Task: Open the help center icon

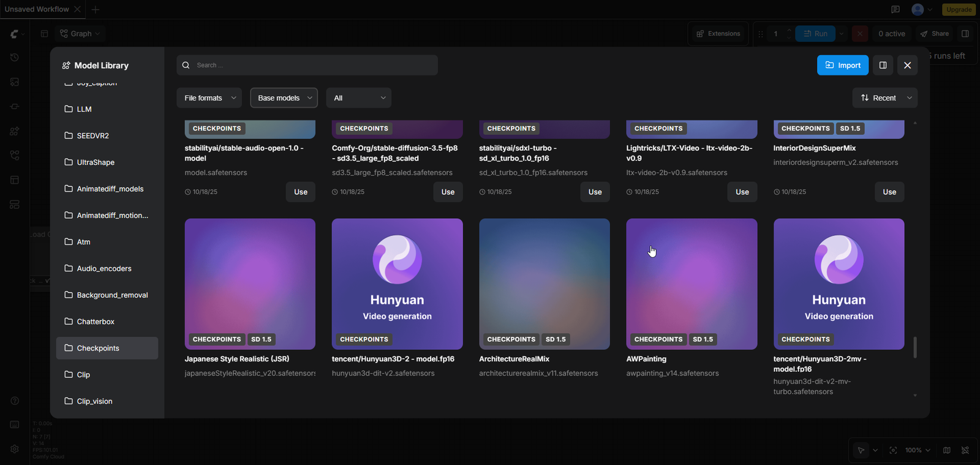Action: click(15, 401)
